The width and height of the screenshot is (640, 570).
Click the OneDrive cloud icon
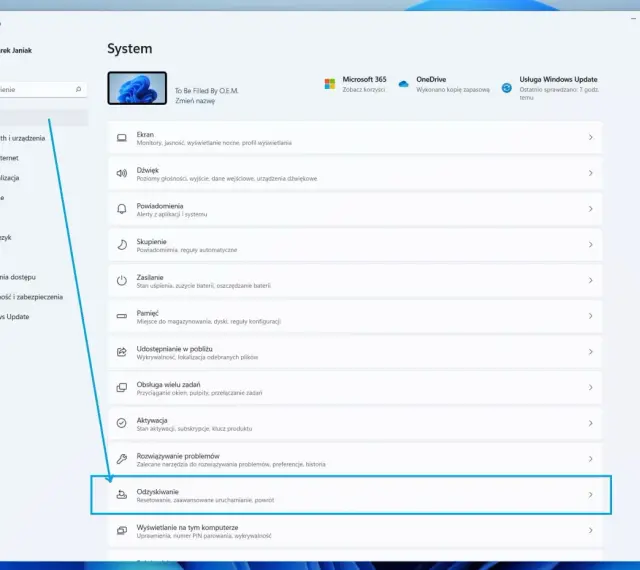point(403,84)
